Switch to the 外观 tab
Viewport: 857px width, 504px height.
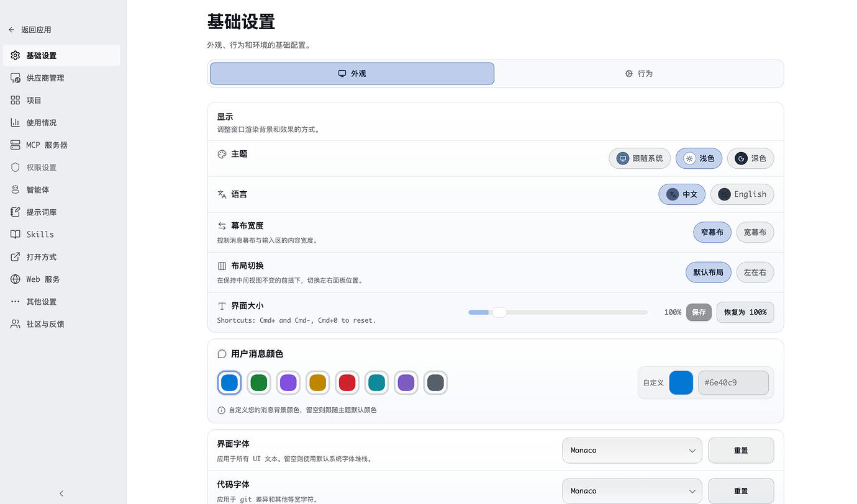click(x=352, y=73)
